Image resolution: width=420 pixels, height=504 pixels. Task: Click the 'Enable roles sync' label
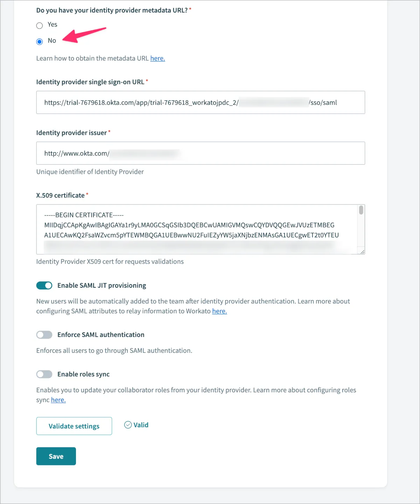coord(83,374)
